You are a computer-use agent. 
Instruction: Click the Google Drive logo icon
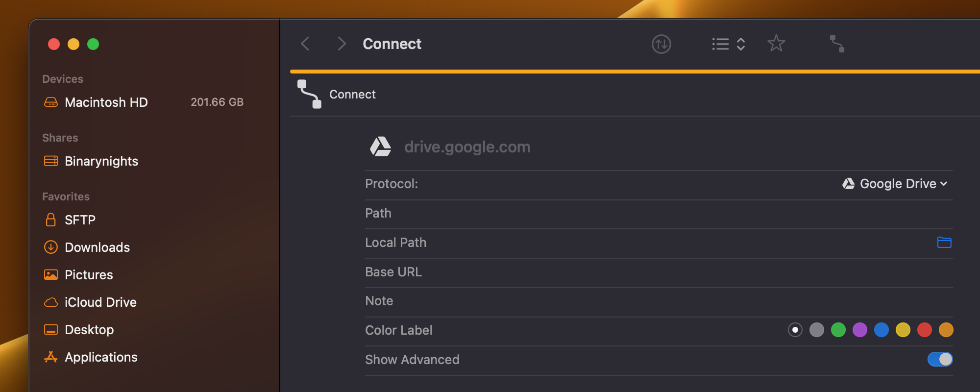(380, 147)
